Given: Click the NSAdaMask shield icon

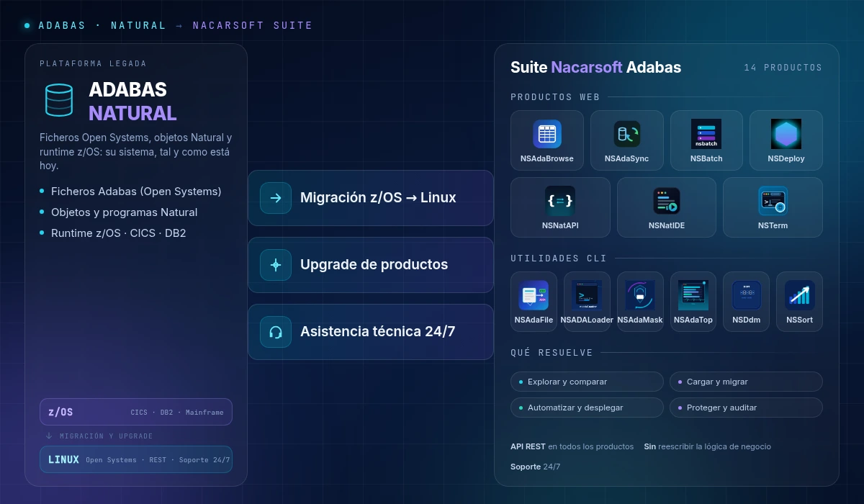Looking at the screenshot, I should click(640, 295).
